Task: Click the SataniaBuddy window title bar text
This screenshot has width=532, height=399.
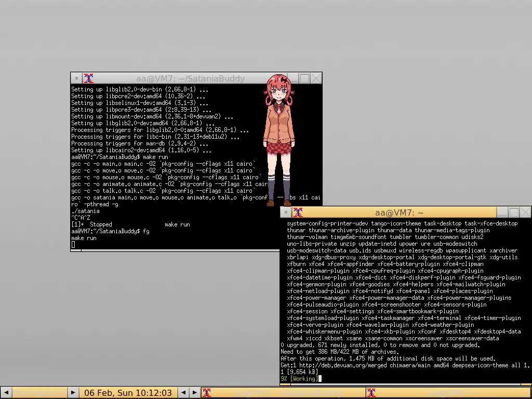Action: 190,79
